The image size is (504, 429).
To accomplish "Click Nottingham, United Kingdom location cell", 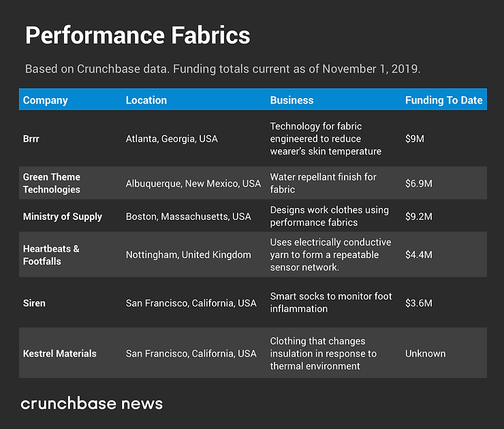I will [x=189, y=255].
